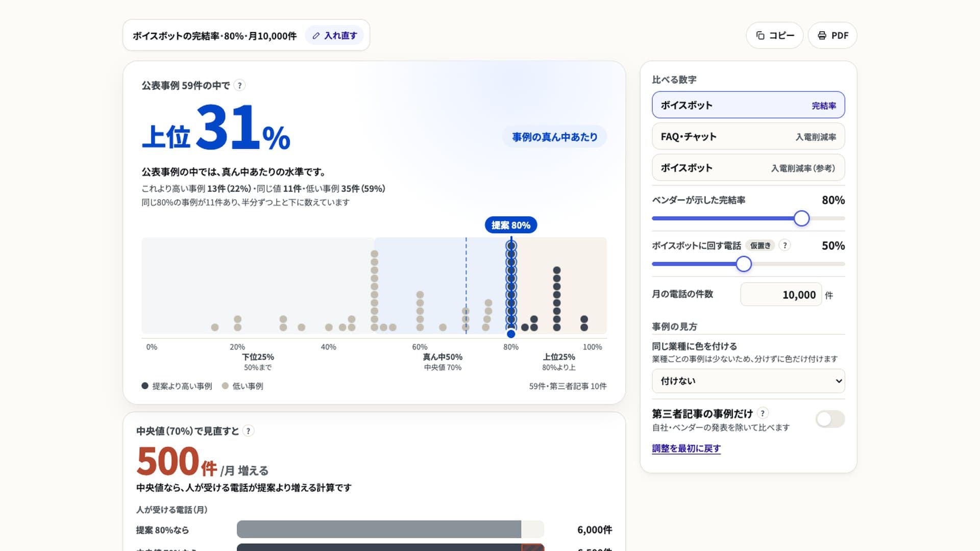The image size is (980, 551).
Task: Click ボイスボットに回す電話 slider handle
Action: (744, 264)
